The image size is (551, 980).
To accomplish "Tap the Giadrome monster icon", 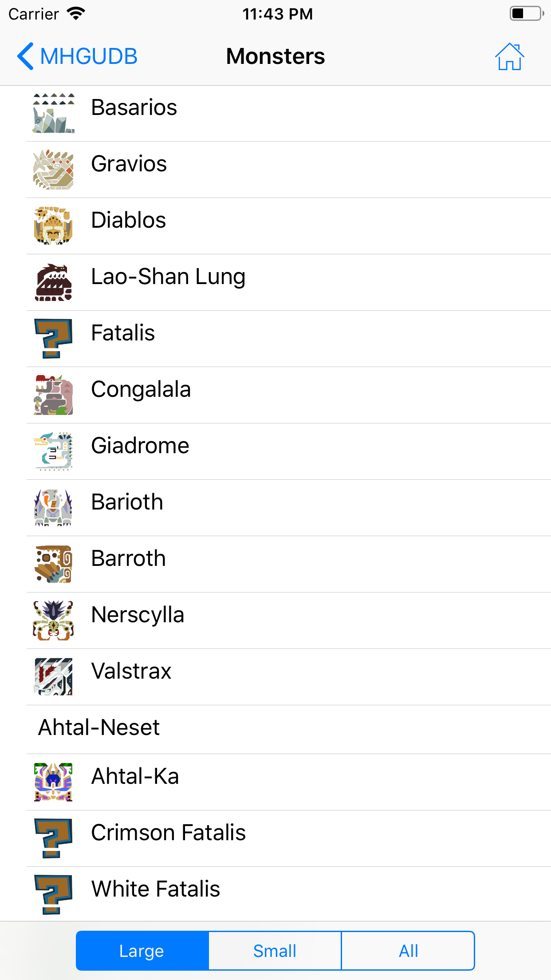I will [x=53, y=452].
